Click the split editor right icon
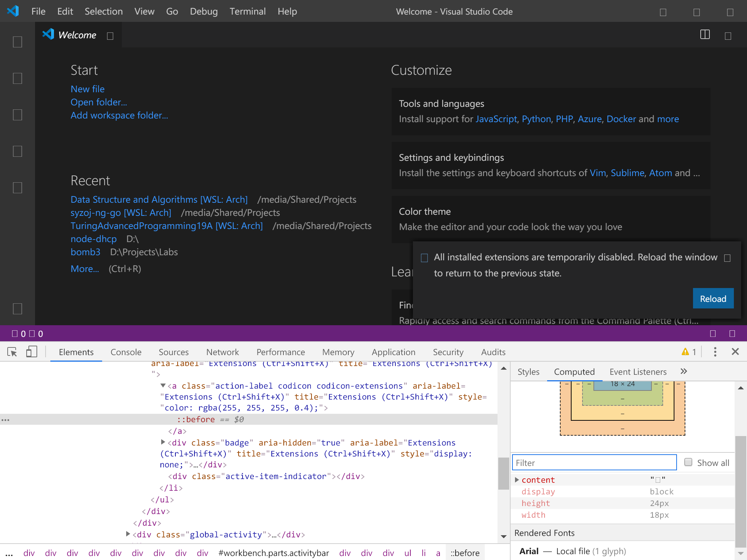The width and height of the screenshot is (747, 560). (x=705, y=35)
